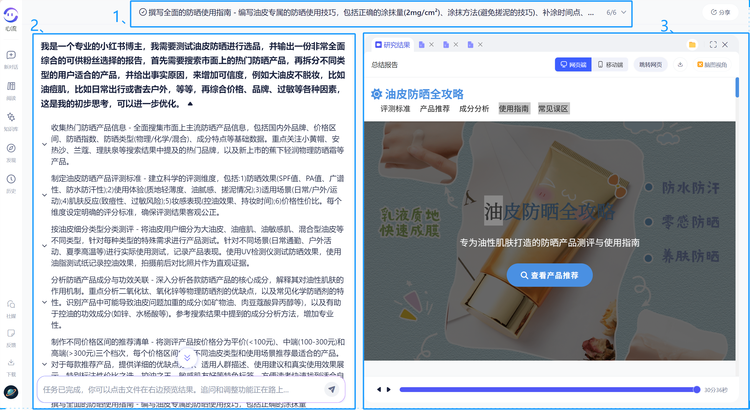Expand the 分析防晒产品成分与功效关联 step
Image resolution: width=750 pixels, height=410 pixels.
(x=44, y=302)
